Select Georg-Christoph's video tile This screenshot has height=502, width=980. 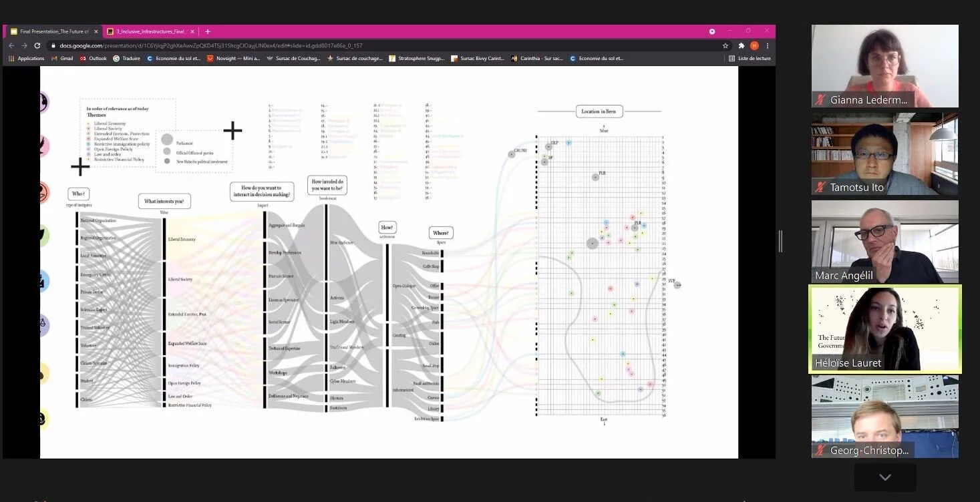coord(885,417)
